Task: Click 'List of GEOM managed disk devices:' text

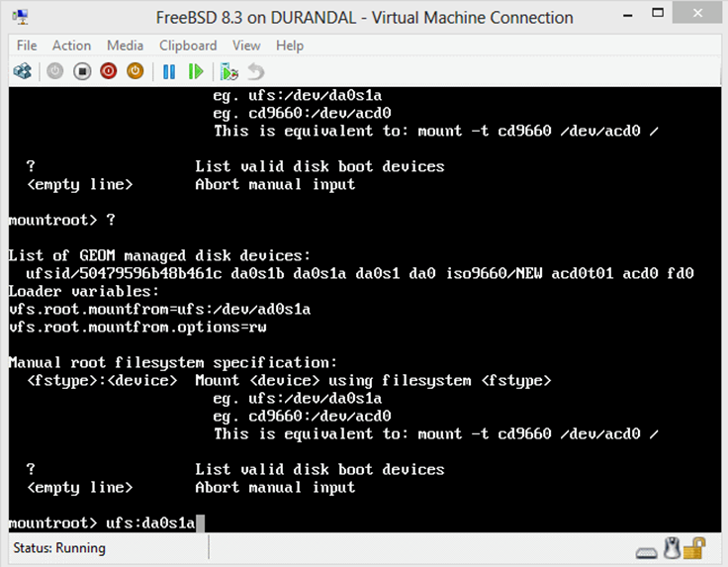Action: click(x=159, y=256)
